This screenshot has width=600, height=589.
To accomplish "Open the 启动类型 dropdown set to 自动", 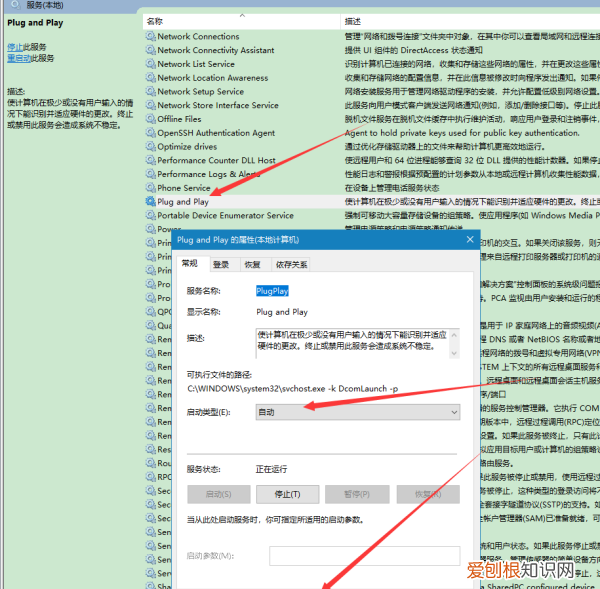I will [358, 412].
